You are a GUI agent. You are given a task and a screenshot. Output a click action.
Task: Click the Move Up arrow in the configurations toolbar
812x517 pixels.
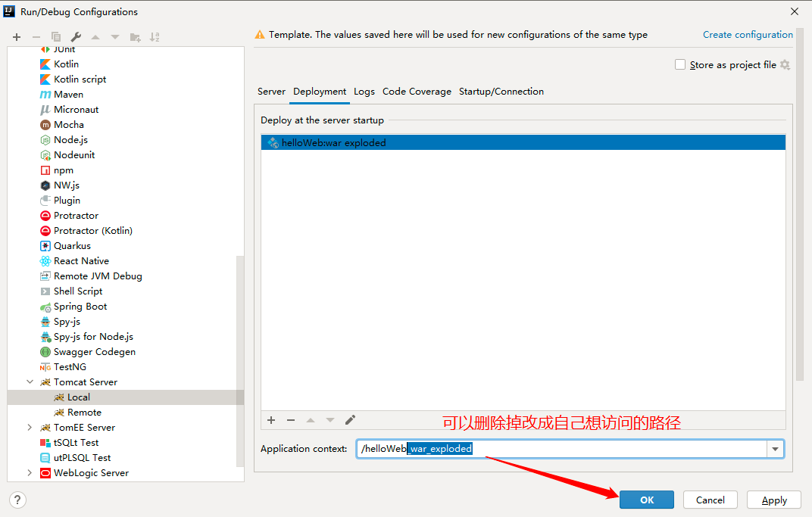pos(95,37)
